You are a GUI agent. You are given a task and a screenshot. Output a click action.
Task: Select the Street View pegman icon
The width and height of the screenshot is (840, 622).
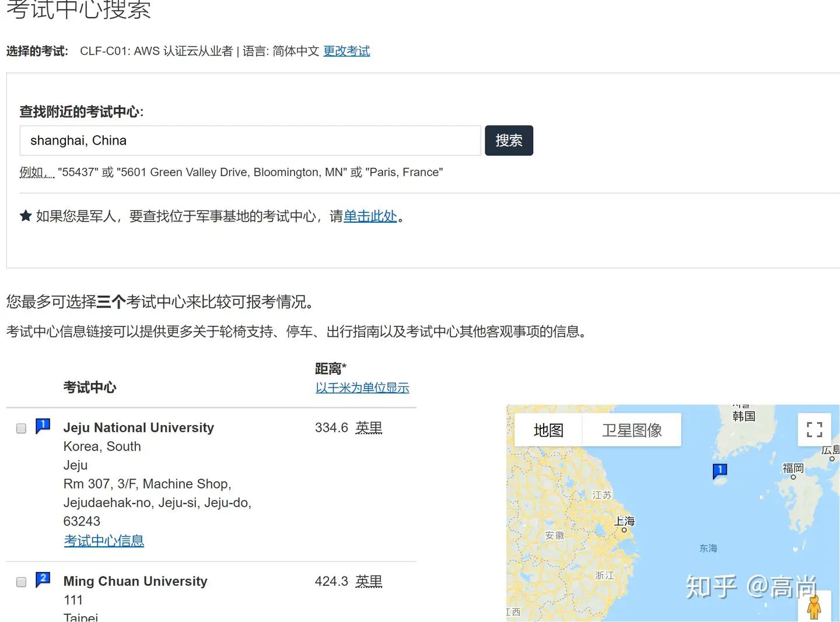point(814,607)
